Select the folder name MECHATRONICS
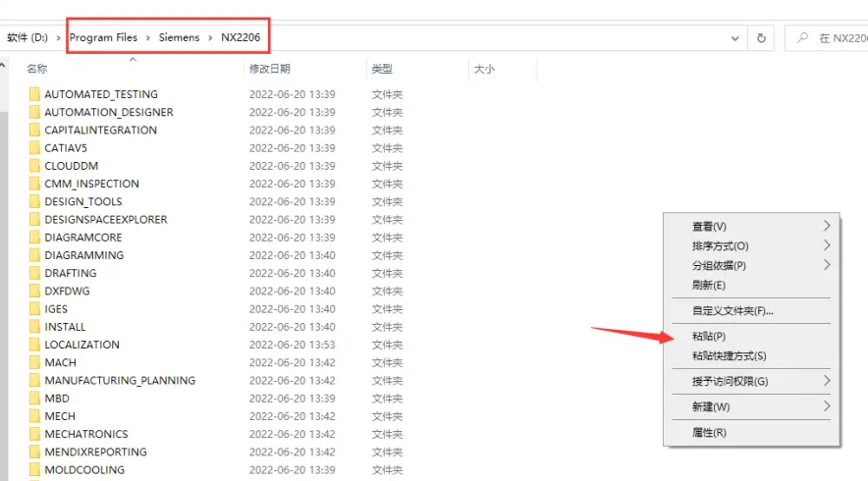This screenshot has width=868, height=481. pos(86,434)
